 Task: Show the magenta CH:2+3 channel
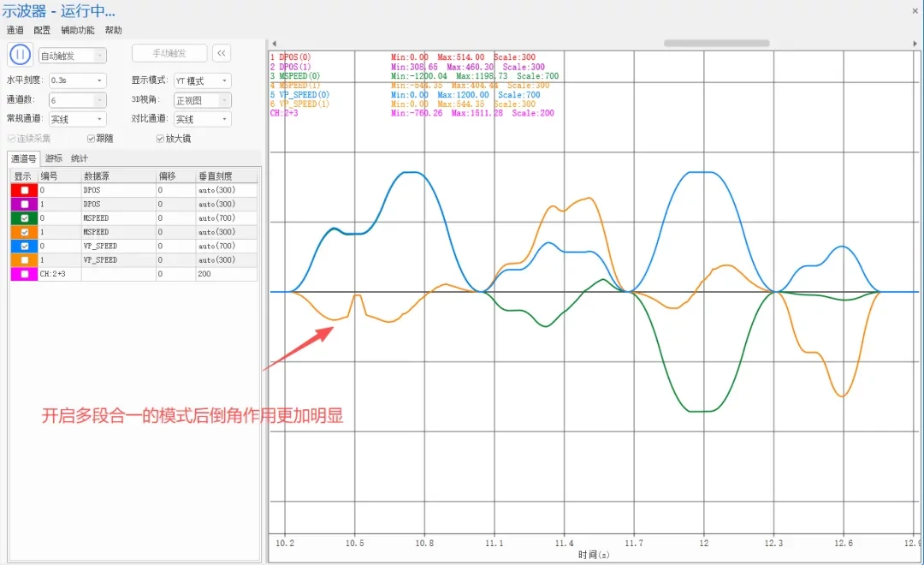25,274
